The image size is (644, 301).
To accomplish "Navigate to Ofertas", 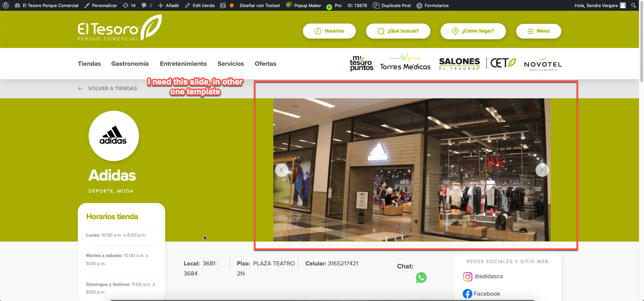I will (x=266, y=64).
